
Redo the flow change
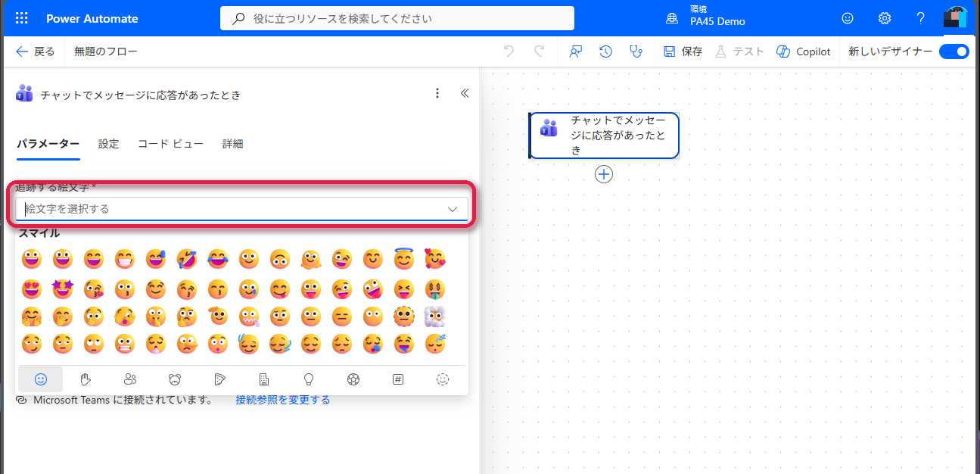539,51
